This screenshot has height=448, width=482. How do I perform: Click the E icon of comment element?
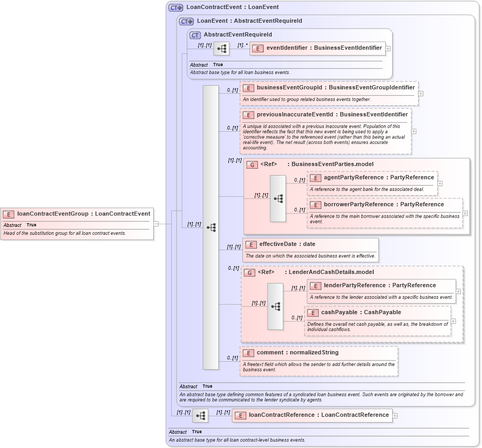click(247, 352)
